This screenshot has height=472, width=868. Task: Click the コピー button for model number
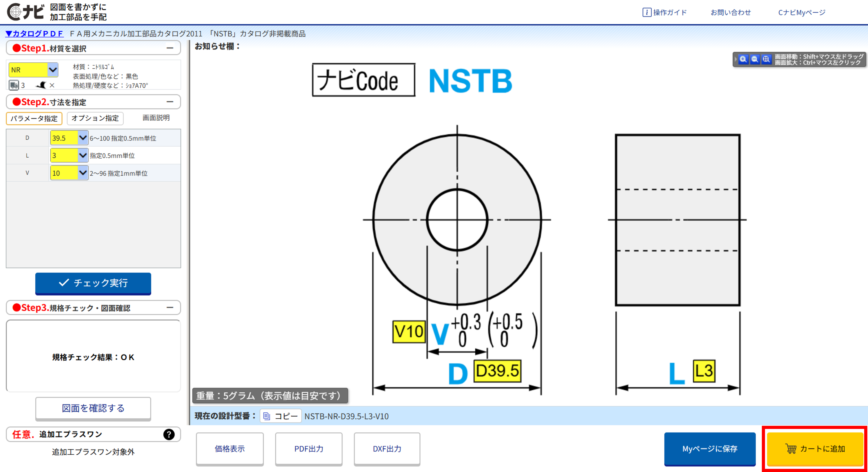pos(281,416)
